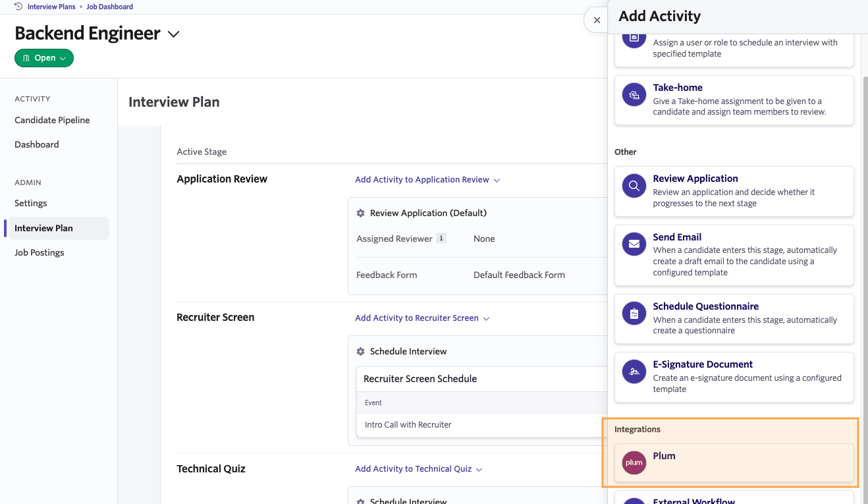Close the Add Activity panel

[597, 20]
